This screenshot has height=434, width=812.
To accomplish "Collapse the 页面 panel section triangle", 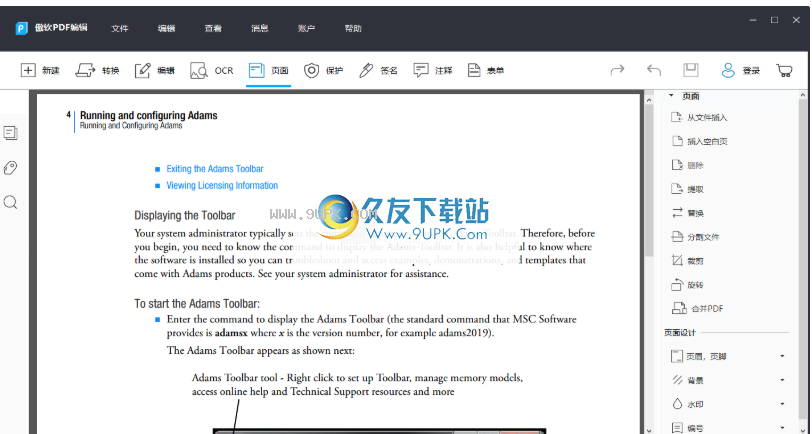I will (671, 95).
